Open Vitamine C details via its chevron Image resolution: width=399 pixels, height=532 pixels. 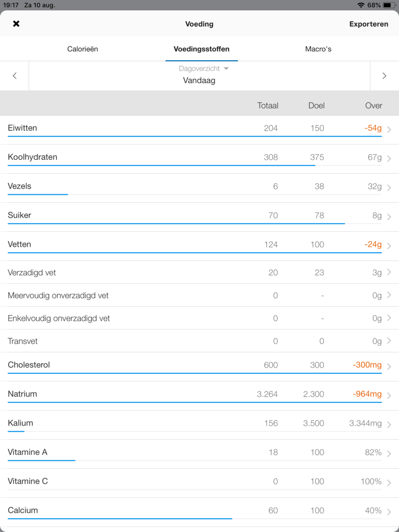pyautogui.click(x=389, y=483)
